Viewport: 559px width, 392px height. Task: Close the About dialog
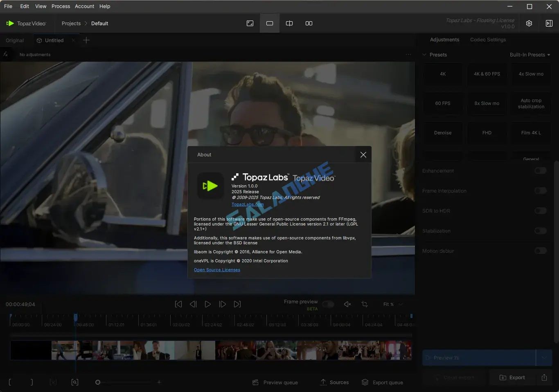click(363, 155)
